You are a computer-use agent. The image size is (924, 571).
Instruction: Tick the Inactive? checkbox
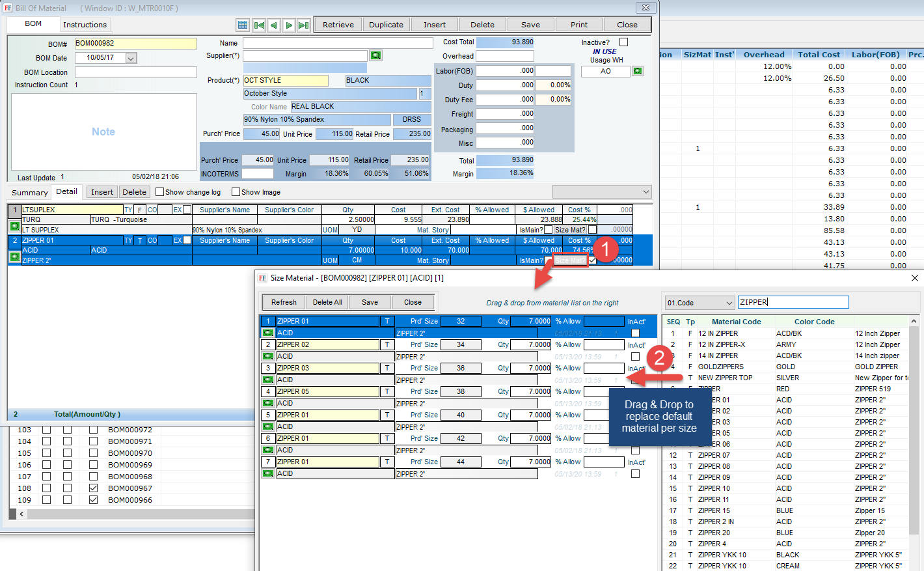coord(623,42)
